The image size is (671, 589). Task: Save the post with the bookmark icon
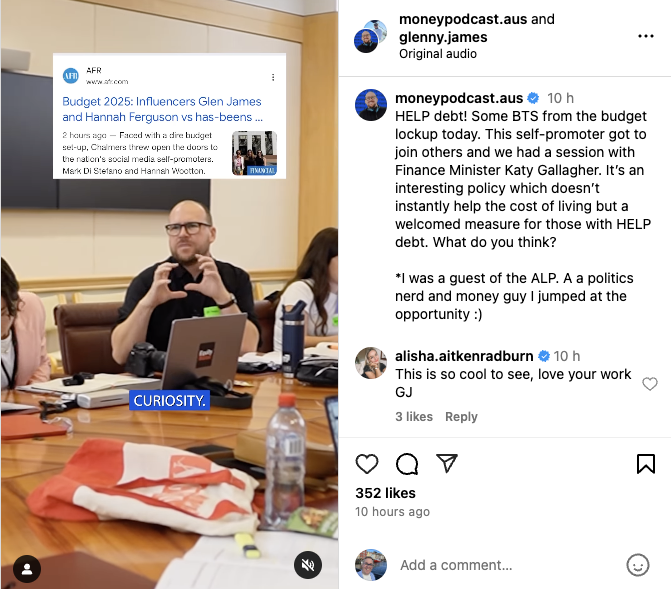tap(646, 464)
